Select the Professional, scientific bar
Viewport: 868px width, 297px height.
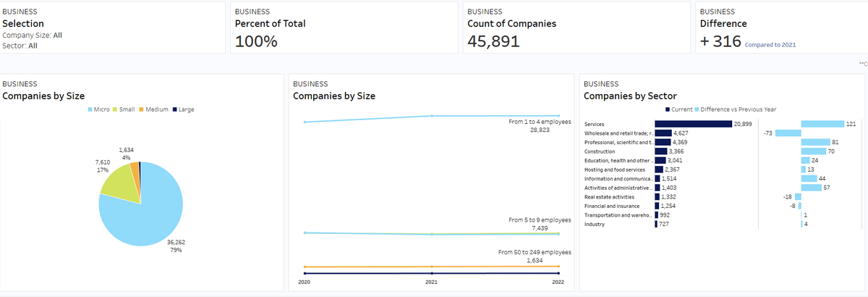click(663, 142)
